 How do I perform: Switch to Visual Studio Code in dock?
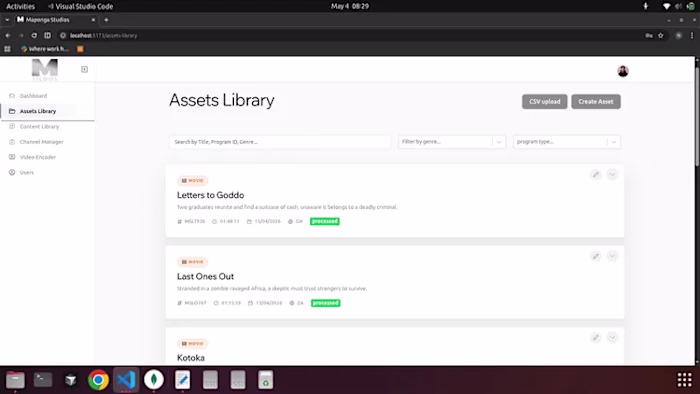point(126,380)
